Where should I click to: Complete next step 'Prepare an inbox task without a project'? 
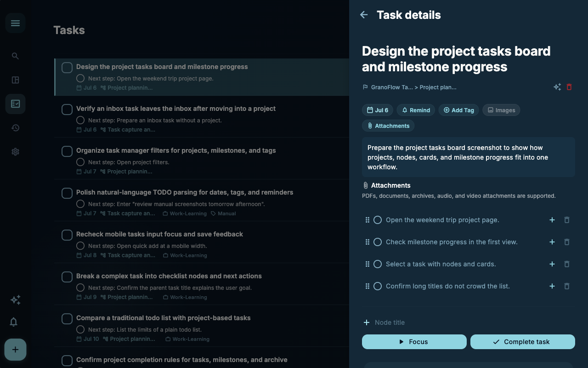[80, 120]
